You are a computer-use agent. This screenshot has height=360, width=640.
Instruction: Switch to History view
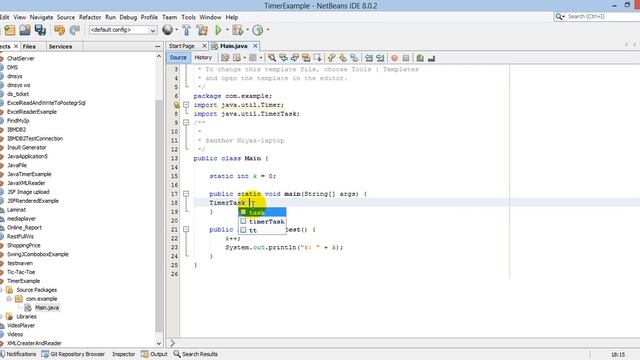(x=203, y=58)
